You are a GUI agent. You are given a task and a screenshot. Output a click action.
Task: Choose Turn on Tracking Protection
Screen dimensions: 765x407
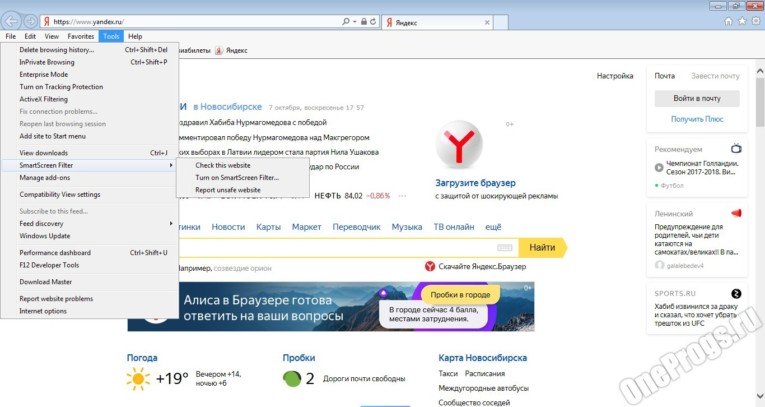pos(90,86)
